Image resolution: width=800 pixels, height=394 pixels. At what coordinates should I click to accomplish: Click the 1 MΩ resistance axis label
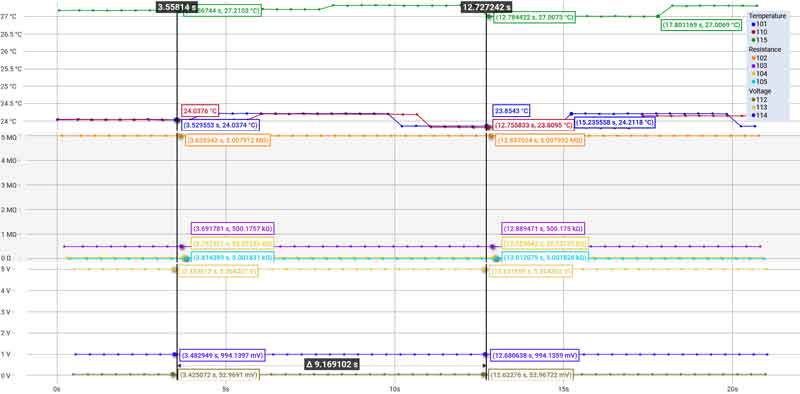tap(9, 235)
